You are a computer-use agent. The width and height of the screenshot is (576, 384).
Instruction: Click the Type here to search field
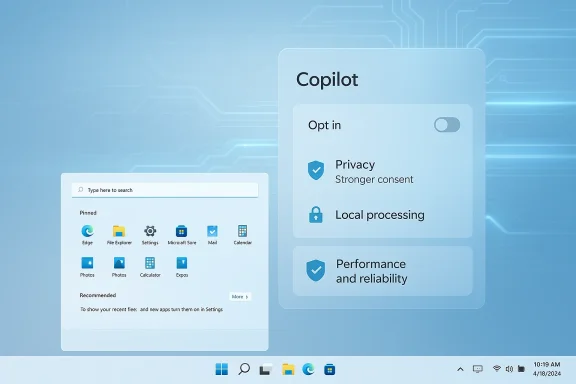(165, 190)
